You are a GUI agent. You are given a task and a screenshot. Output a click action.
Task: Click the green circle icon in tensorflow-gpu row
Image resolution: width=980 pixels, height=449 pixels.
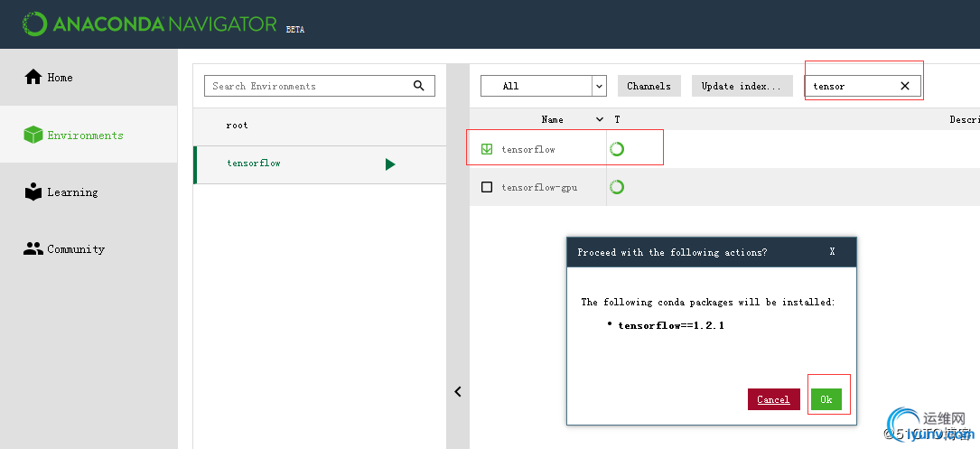(617, 187)
